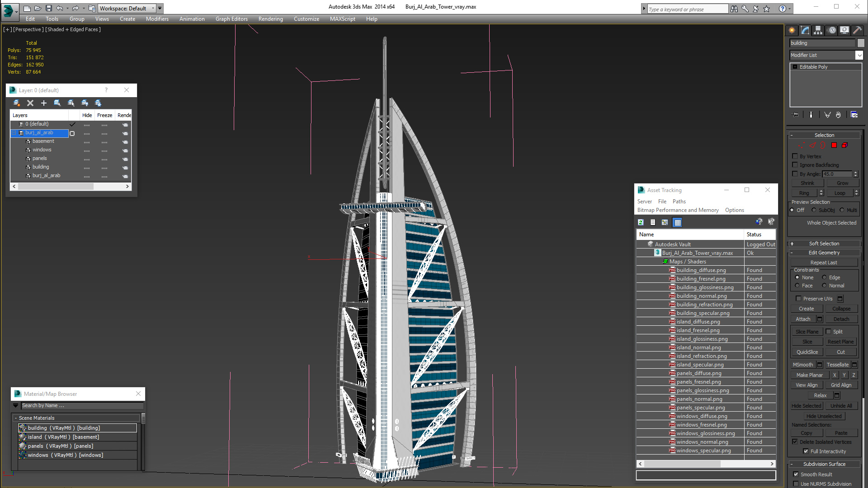Select Edge constraint radio button

(825, 277)
